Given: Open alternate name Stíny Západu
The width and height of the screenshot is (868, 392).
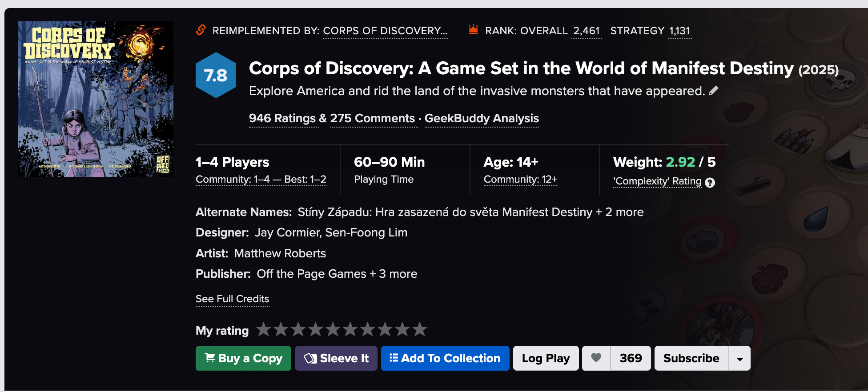Looking at the screenshot, I should [445, 212].
